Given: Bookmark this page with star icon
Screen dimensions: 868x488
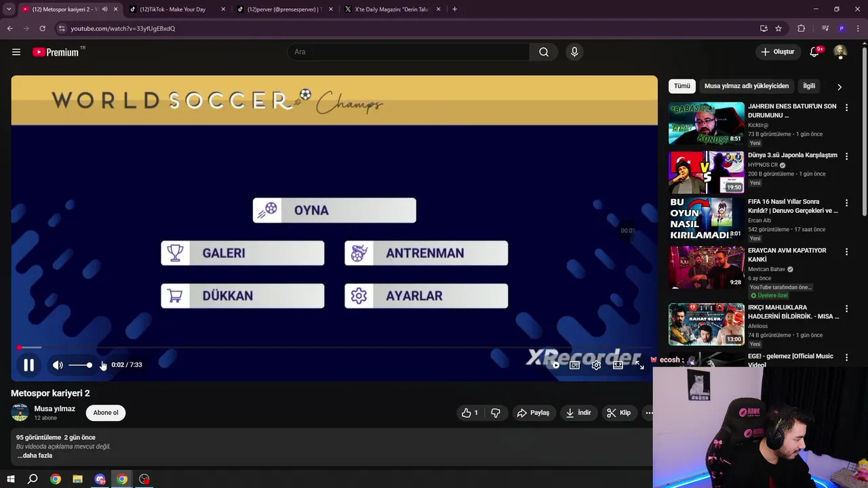Looking at the screenshot, I should pos(778,28).
